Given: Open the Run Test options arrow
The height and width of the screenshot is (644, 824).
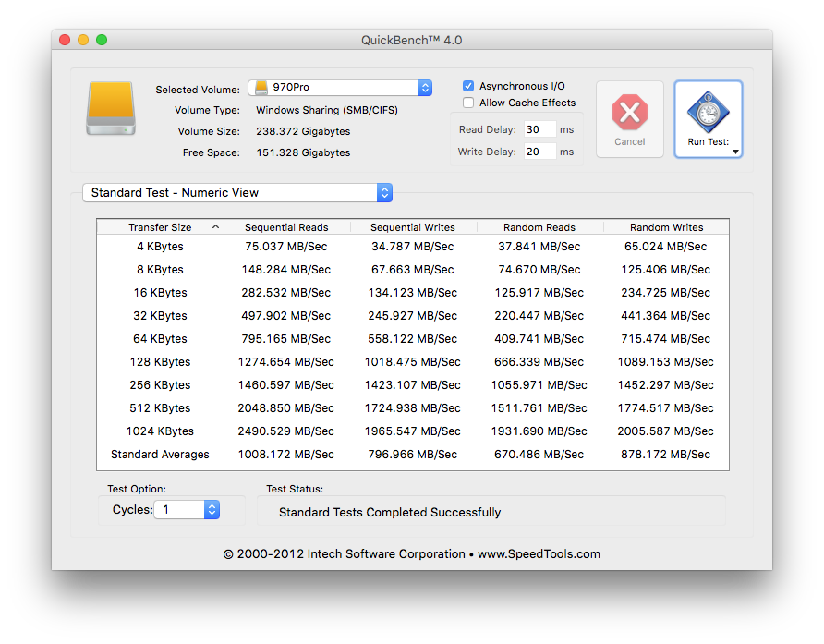Looking at the screenshot, I should [735, 152].
